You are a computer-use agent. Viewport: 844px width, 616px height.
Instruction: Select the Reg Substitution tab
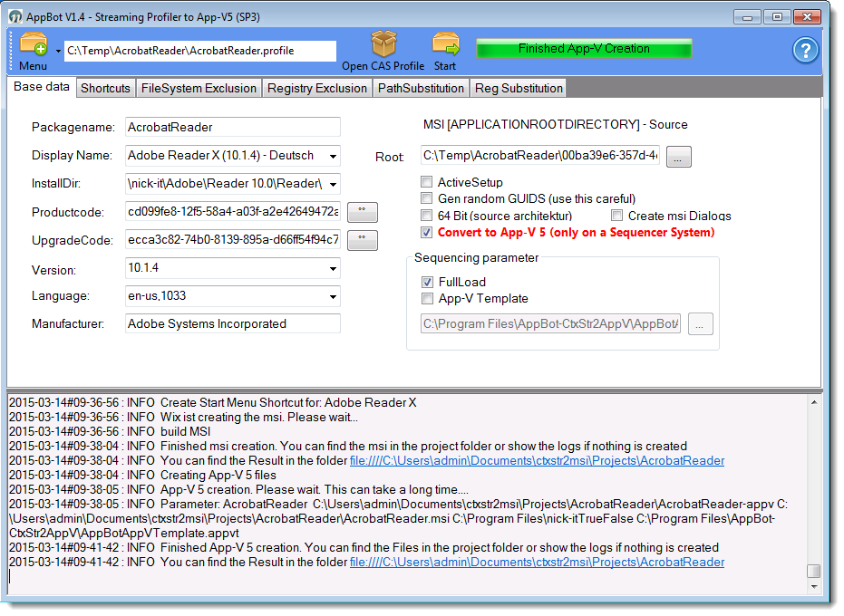pyautogui.click(x=519, y=88)
